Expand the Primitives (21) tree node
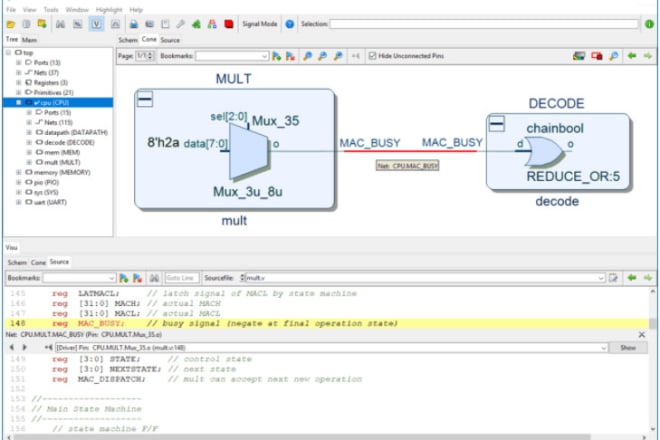The height and width of the screenshot is (440, 660). point(19,92)
